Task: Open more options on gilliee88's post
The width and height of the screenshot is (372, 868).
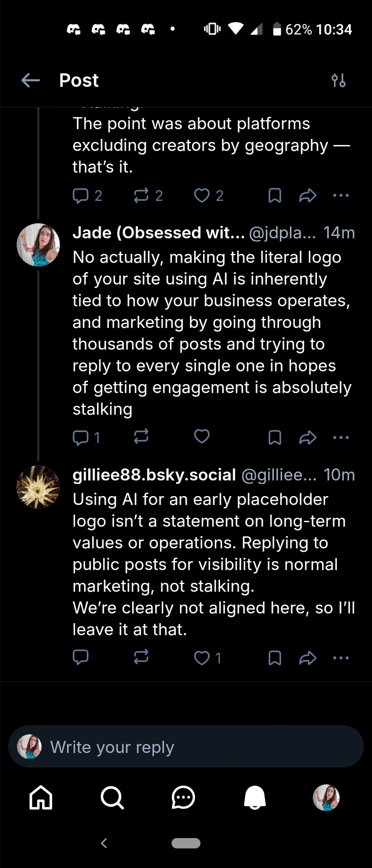Action: point(341,658)
